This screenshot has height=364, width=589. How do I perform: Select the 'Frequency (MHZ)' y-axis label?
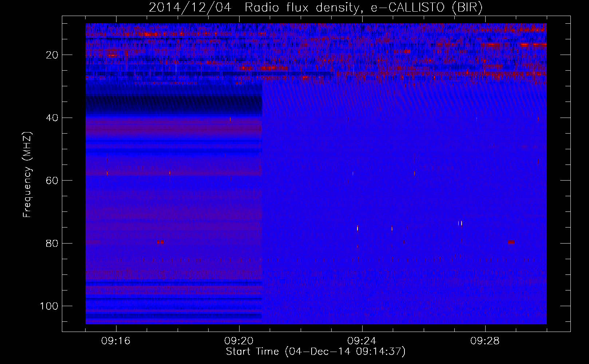[x=28, y=175]
